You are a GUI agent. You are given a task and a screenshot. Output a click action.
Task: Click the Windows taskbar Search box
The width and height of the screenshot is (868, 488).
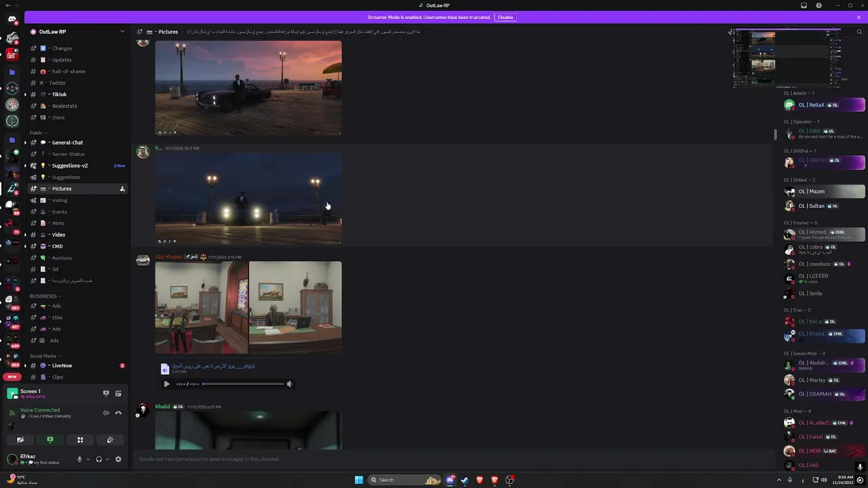[x=405, y=480]
